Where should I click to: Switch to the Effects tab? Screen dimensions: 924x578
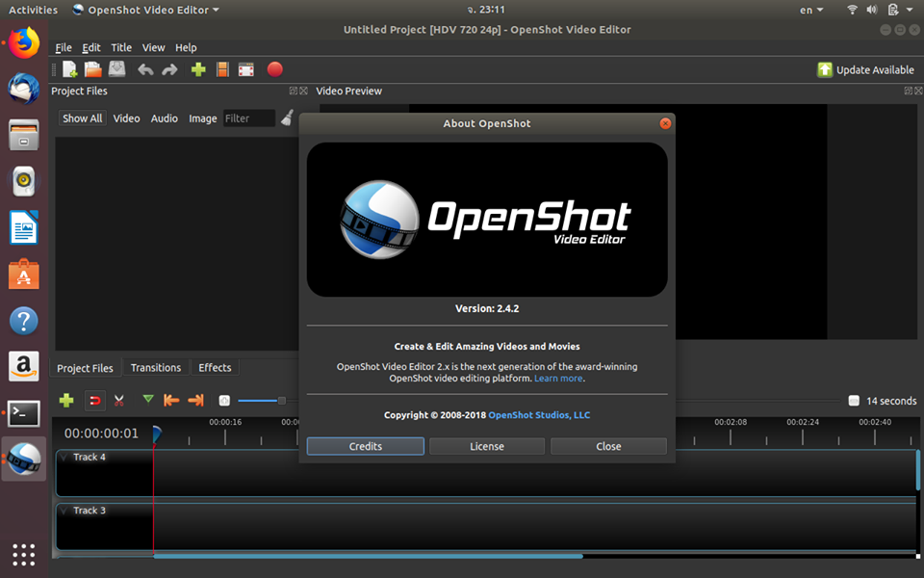tap(215, 367)
